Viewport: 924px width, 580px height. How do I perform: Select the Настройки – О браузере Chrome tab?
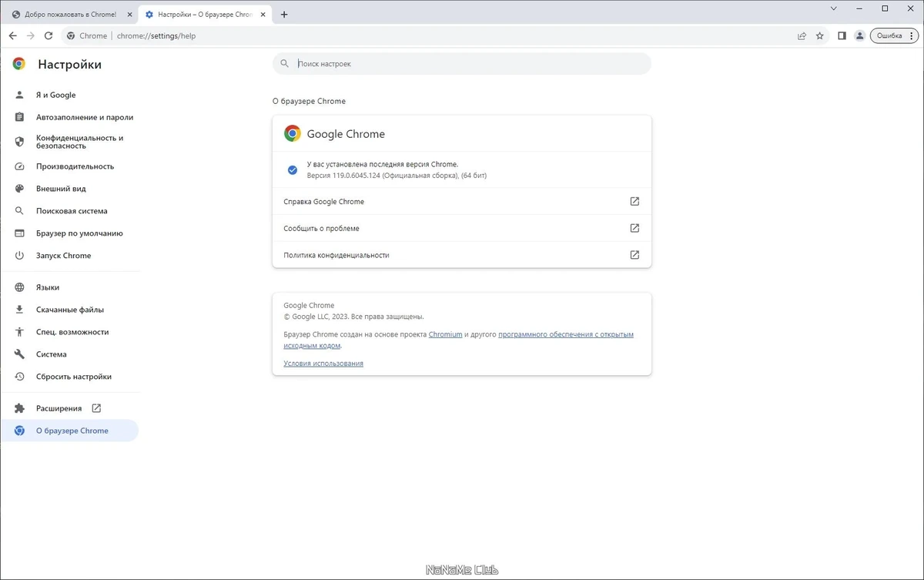tap(206, 15)
